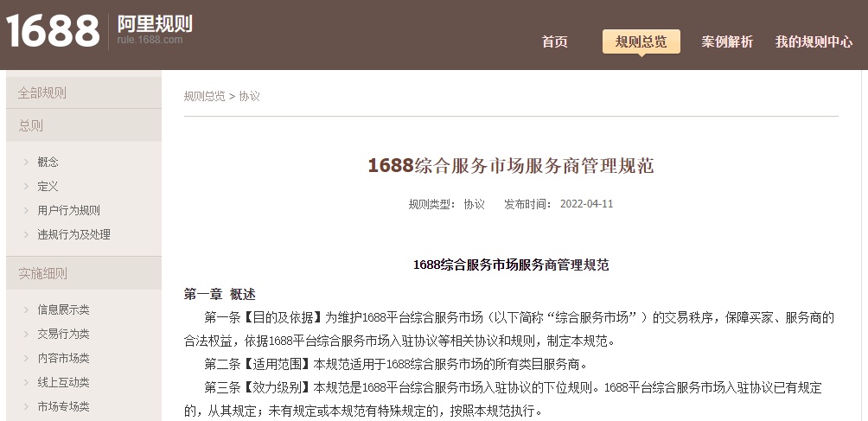Open 市场专场类 in the sidebar
This screenshot has height=421, width=868.
[x=63, y=406]
